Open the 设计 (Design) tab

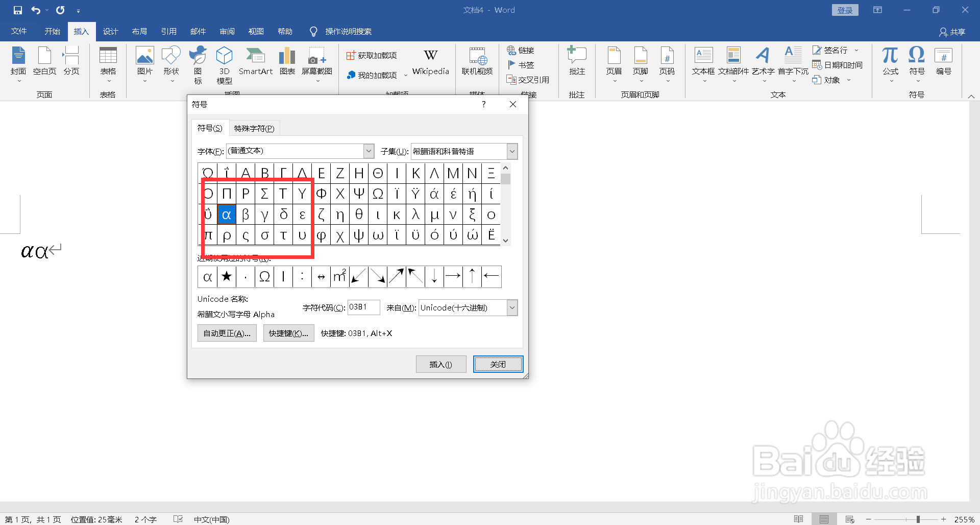point(110,32)
